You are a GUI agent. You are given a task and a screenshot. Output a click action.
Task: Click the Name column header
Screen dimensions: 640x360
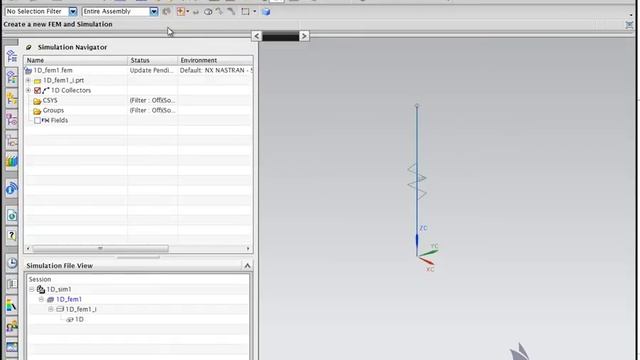[x=76, y=60]
